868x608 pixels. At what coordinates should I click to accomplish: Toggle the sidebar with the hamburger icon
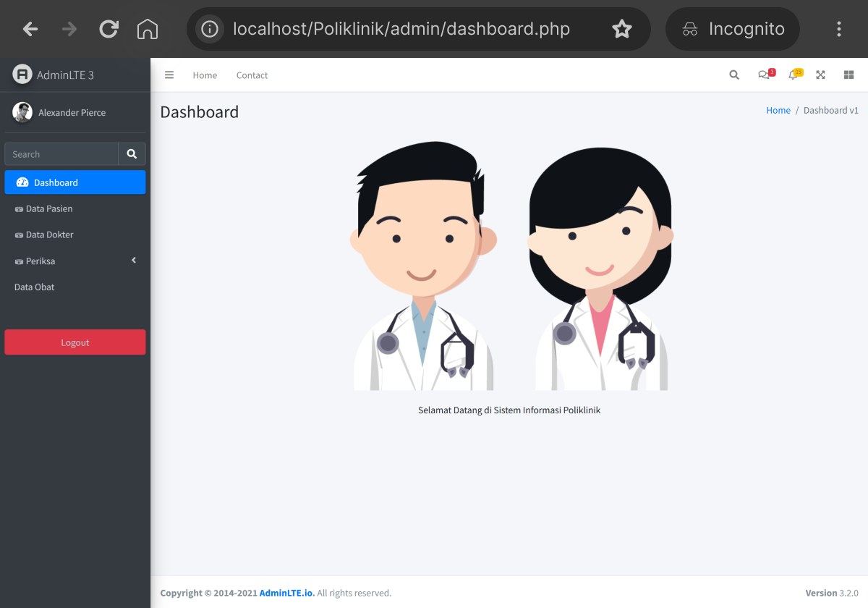(x=169, y=75)
